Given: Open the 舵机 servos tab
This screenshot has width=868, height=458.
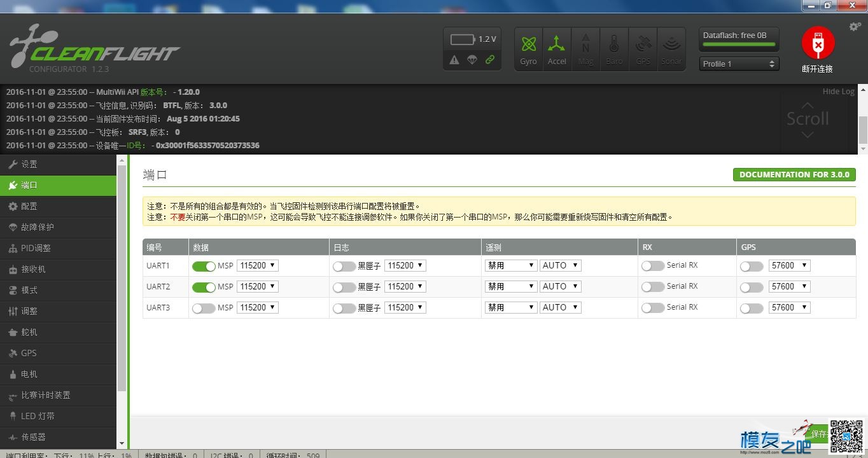Looking at the screenshot, I should click(59, 332).
